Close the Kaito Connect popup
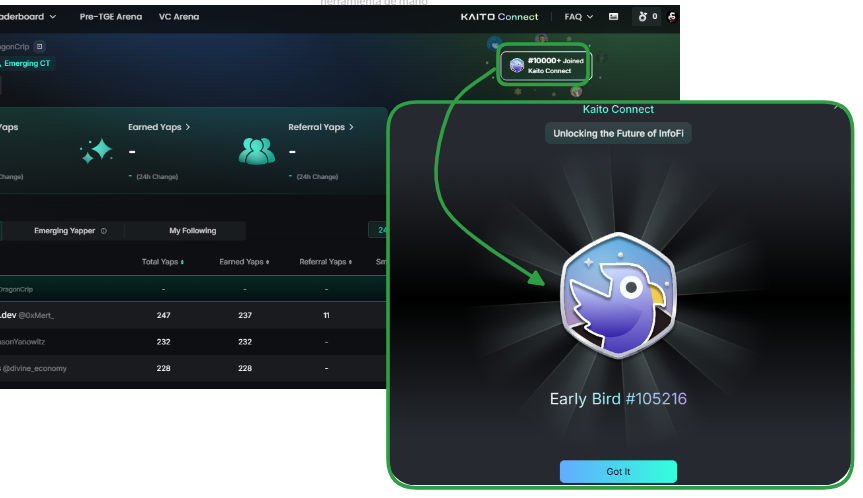 coord(837,107)
